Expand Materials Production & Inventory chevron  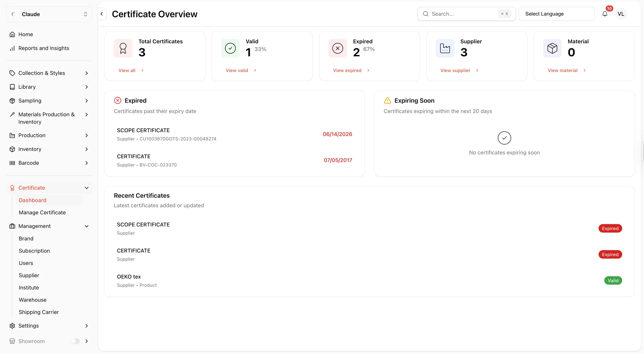(86, 115)
